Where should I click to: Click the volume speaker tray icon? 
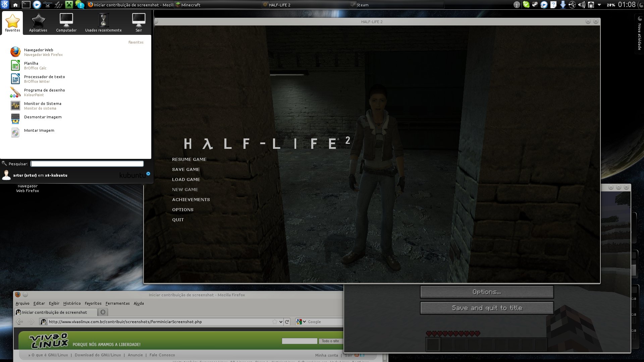581,5
